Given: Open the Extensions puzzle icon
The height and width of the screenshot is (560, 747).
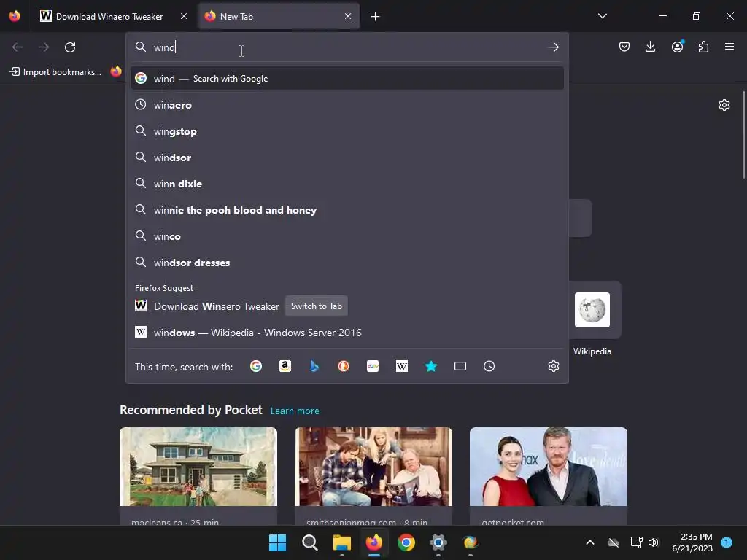Looking at the screenshot, I should pyautogui.click(x=703, y=47).
